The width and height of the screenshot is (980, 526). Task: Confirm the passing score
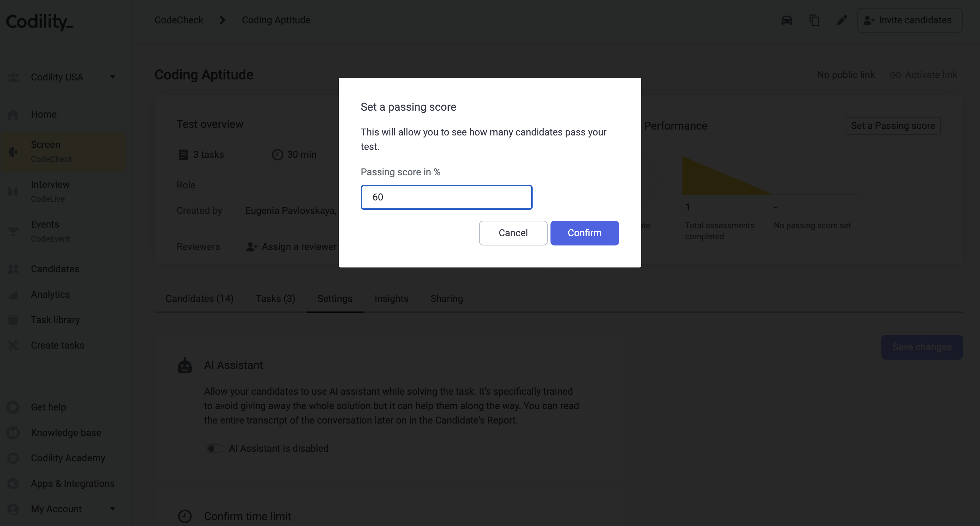click(584, 233)
